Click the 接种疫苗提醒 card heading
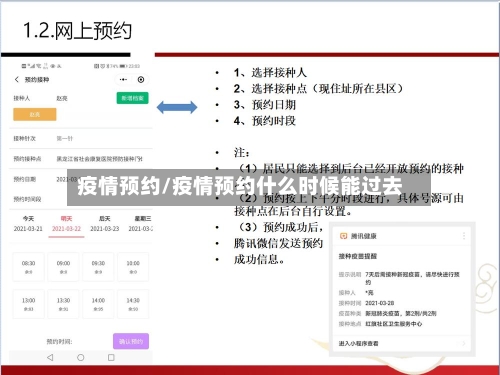500x375 pixels. click(x=358, y=256)
